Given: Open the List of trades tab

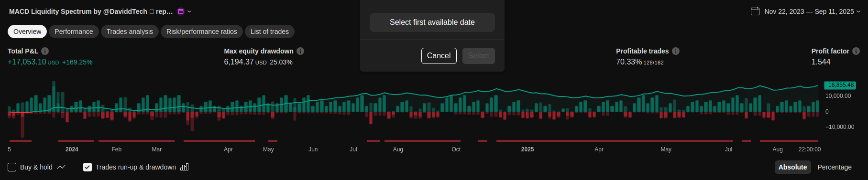Looking at the screenshot, I should click(270, 32).
